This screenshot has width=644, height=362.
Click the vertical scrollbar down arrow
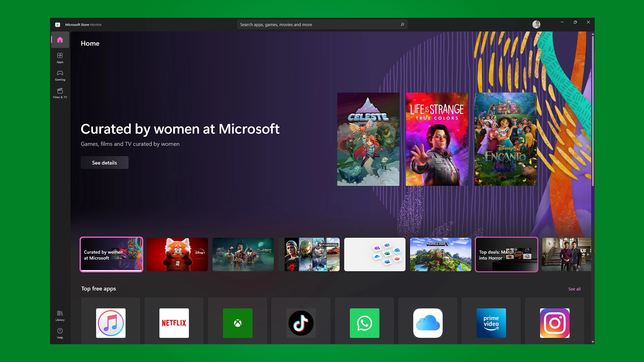point(593,342)
